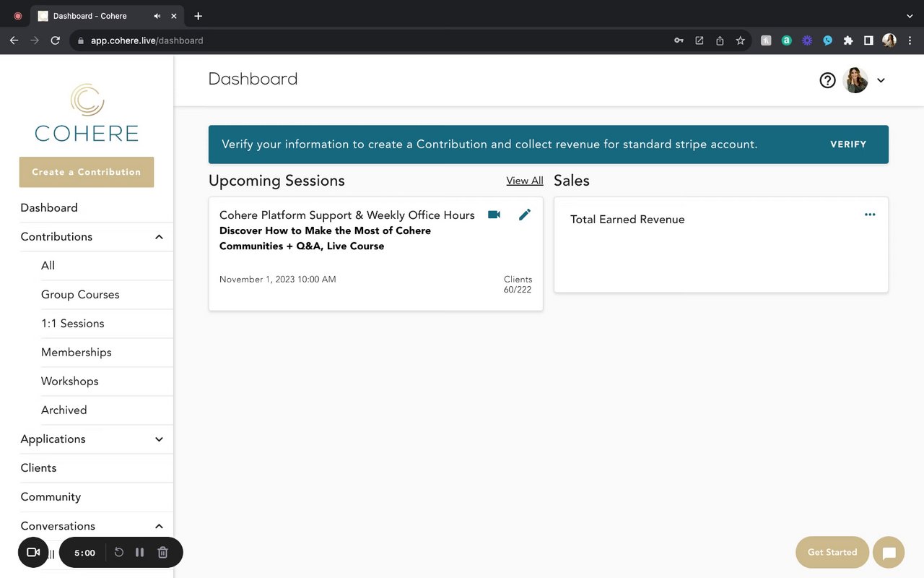The width and height of the screenshot is (924, 578).
Task: Open the help question mark icon
Action: point(827,80)
